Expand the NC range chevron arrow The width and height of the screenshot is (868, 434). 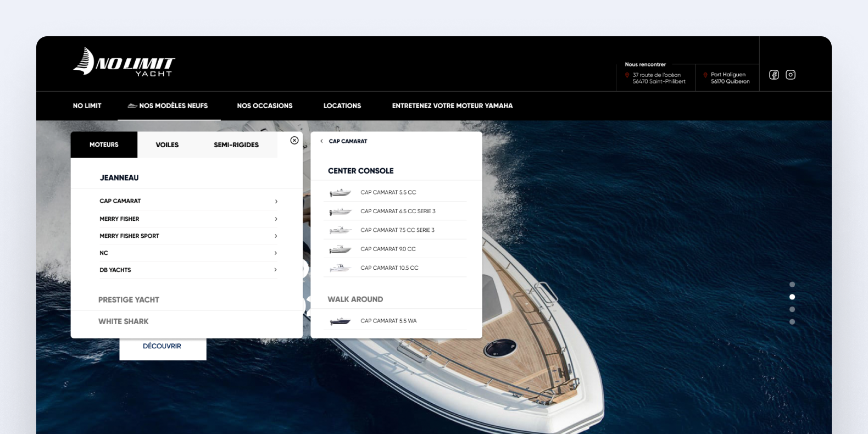click(x=276, y=253)
